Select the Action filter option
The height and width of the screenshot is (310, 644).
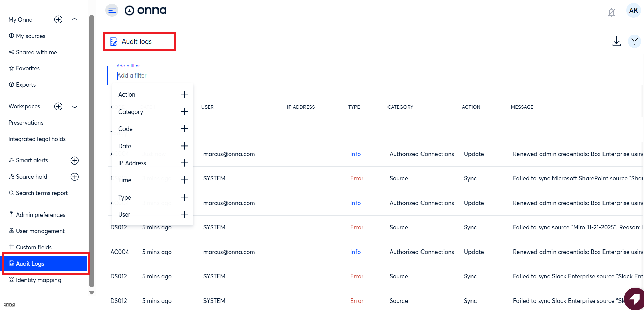click(x=152, y=94)
